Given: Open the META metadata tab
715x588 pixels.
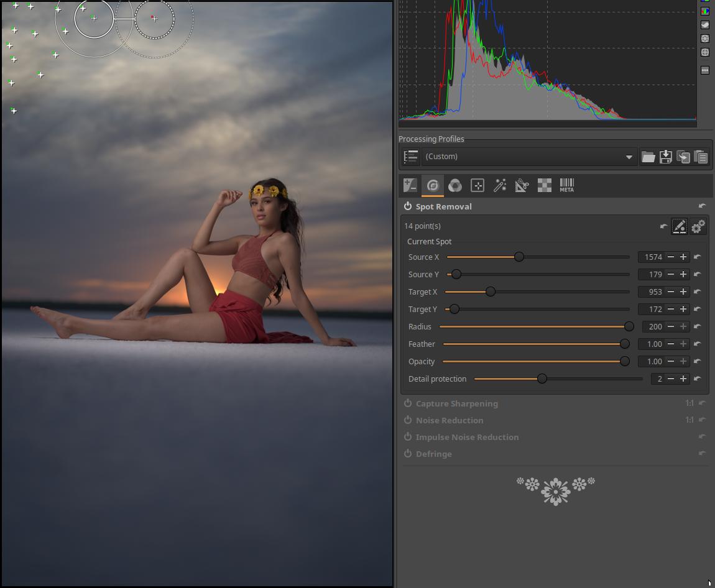Looking at the screenshot, I should click(x=566, y=185).
